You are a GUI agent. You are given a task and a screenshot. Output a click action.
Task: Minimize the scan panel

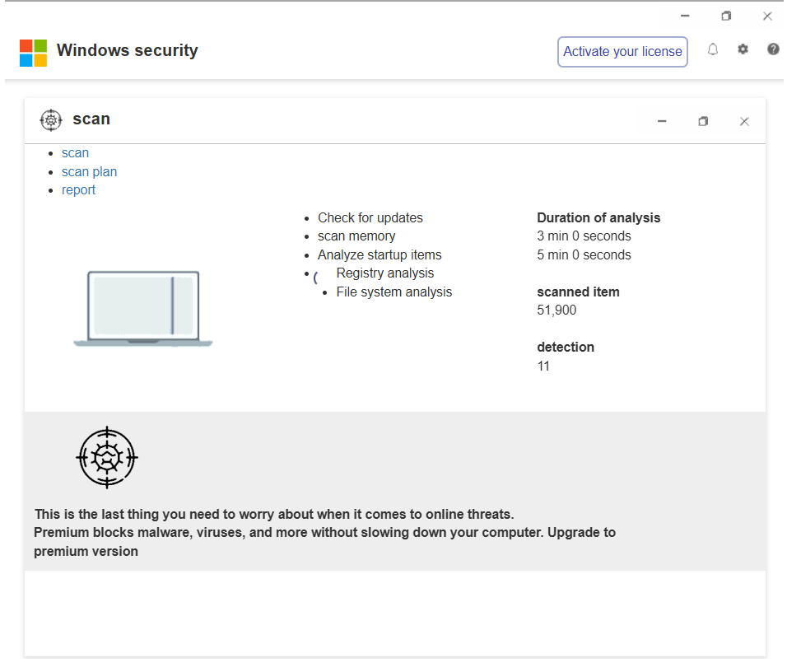(x=662, y=122)
